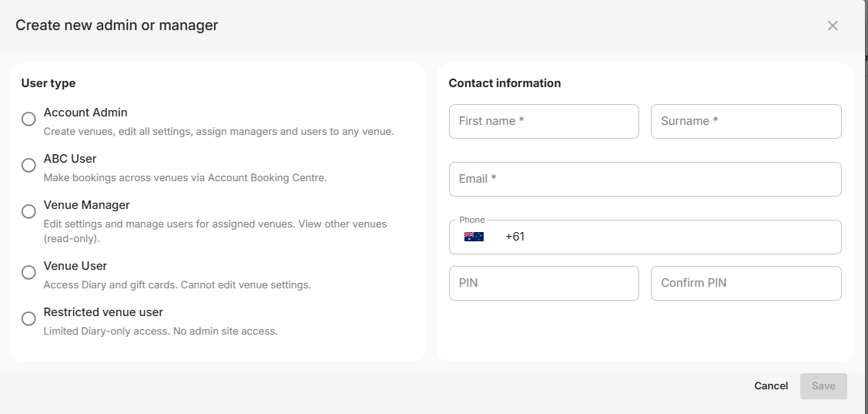Click the 'Restricted venue user' label text
The width and height of the screenshot is (868, 414).
coord(103,312)
